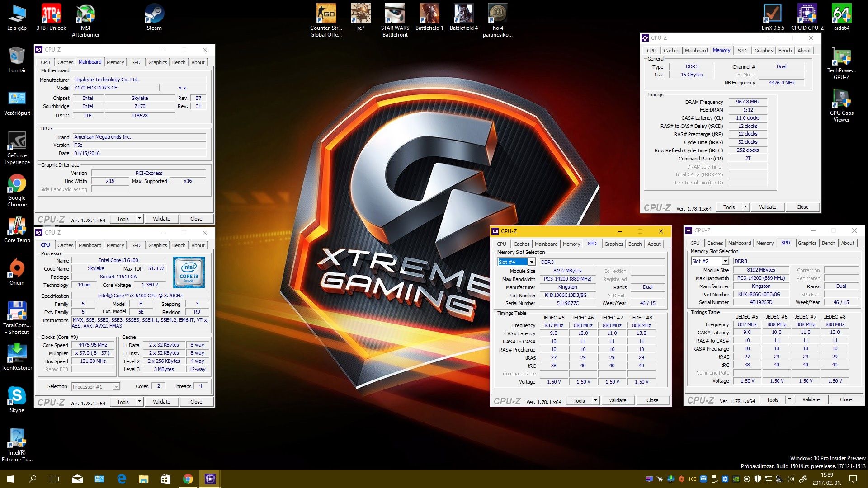Open the Windows action center notifications
Viewport: 868px width, 488px height.
853,479
